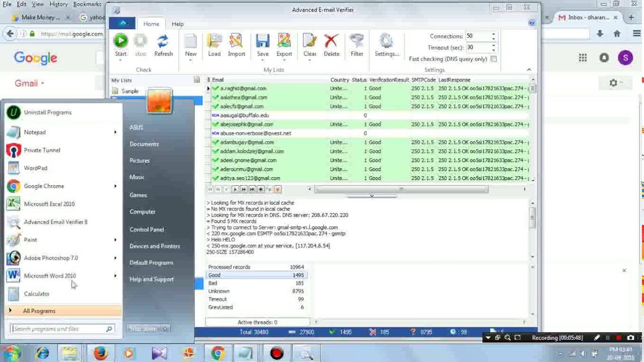The image size is (644, 362).
Task: Select the Good row in statistics
Action: click(256, 275)
